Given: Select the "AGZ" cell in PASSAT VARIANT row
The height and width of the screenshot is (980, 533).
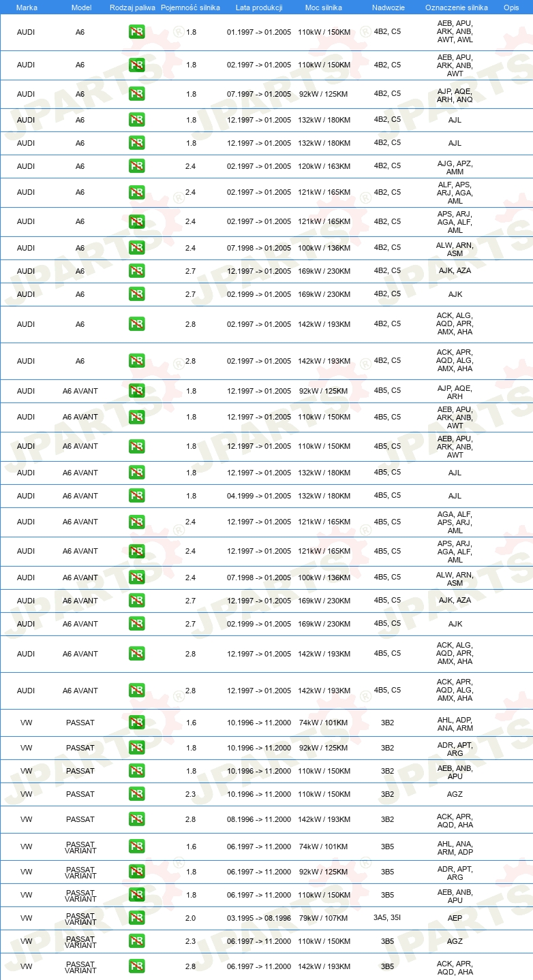Looking at the screenshot, I should point(455,941).
